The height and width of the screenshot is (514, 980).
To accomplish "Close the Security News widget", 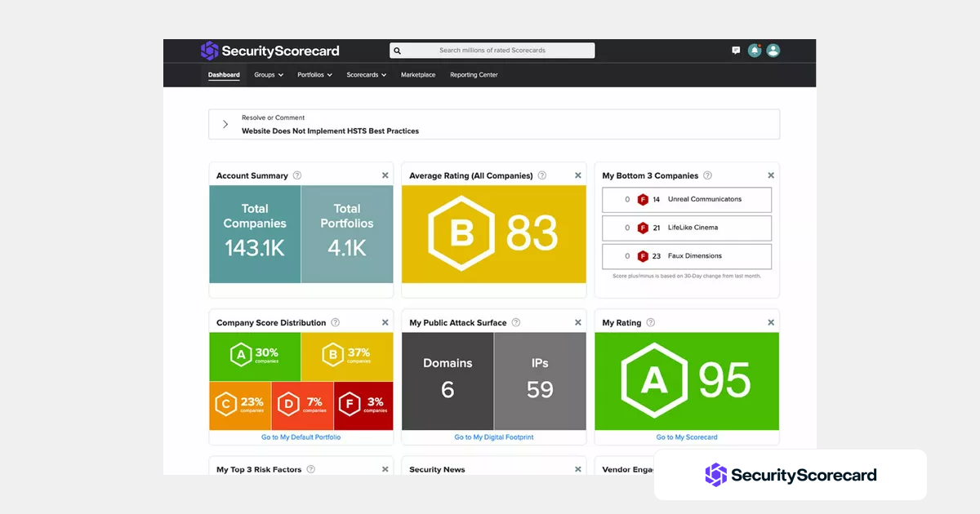I will point(578,469).
